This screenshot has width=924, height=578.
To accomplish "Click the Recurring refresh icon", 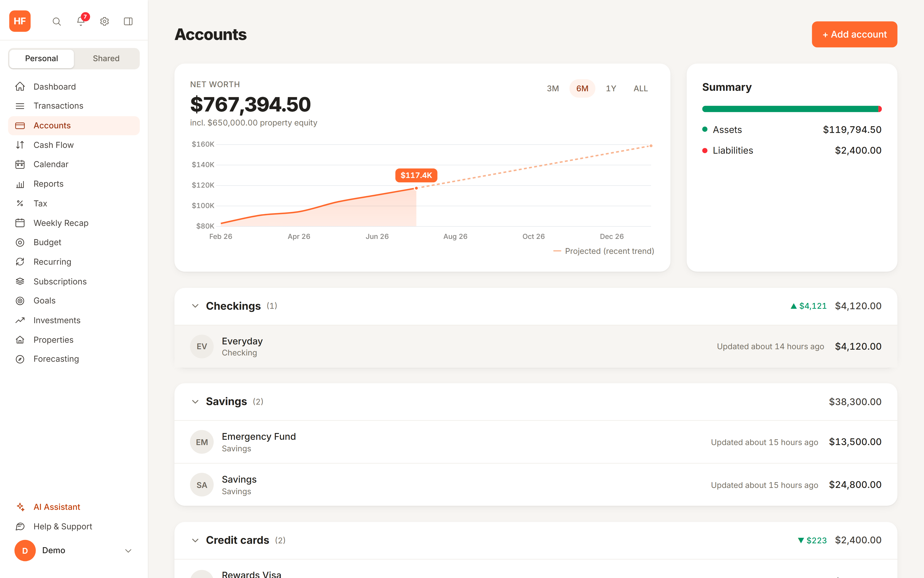I will (x=20, y=262).
